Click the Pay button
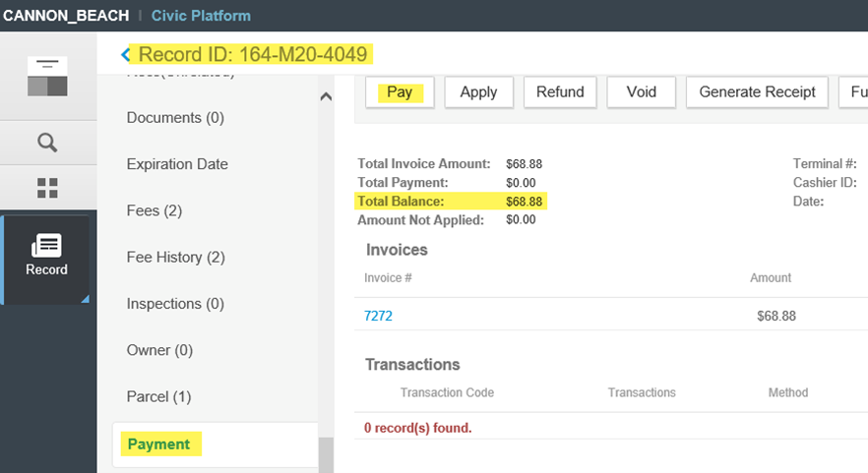This screenshot has width=868, height=473. click(400, 92)
